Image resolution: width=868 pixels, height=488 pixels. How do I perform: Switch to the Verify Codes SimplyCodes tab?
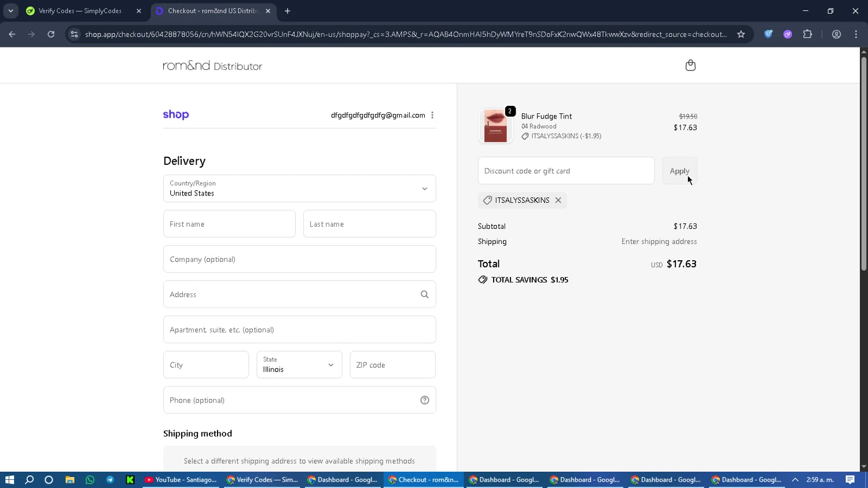[x=80, y=11]
